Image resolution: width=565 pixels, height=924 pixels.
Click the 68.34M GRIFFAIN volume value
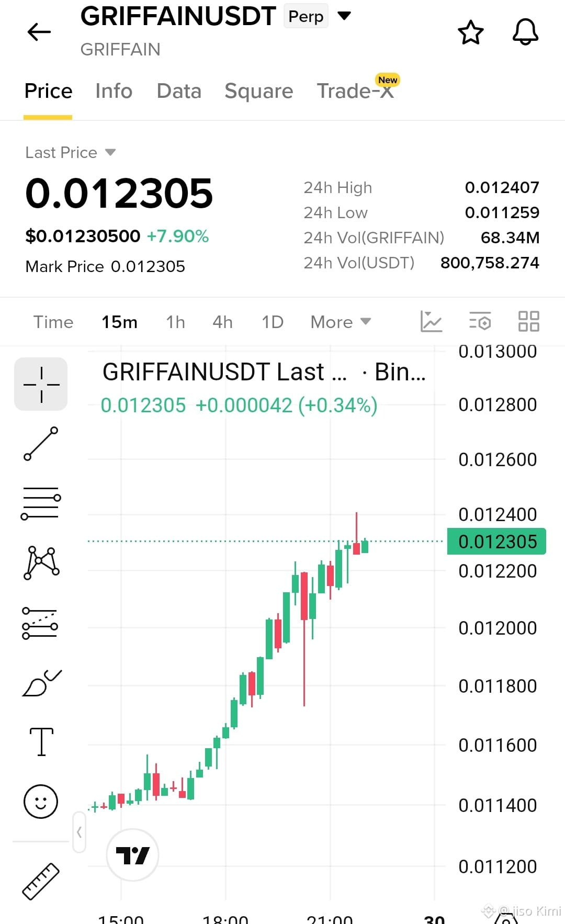[510, 238]
